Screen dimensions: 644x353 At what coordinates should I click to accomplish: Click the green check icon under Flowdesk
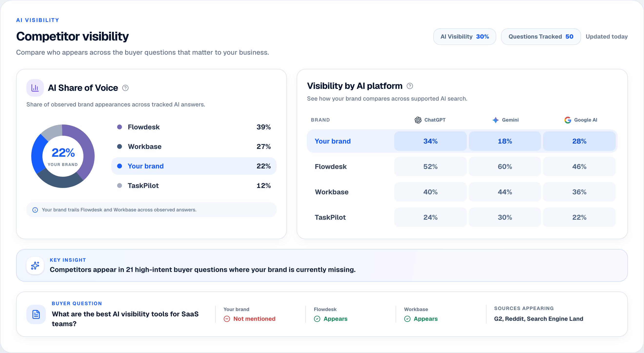pyautogui.click(x=317, y=319)
